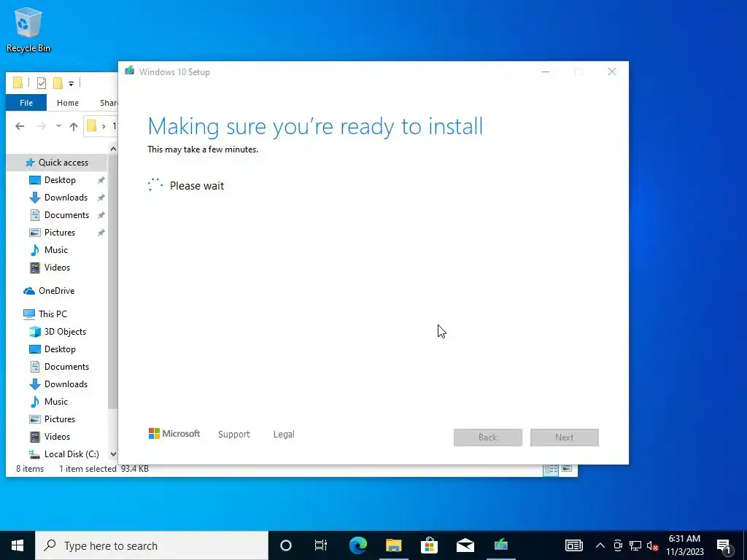Launch Microsoft Edge from the taskbar
The image size is (747, 560).
pyautogui.click(x=358, y=545)
